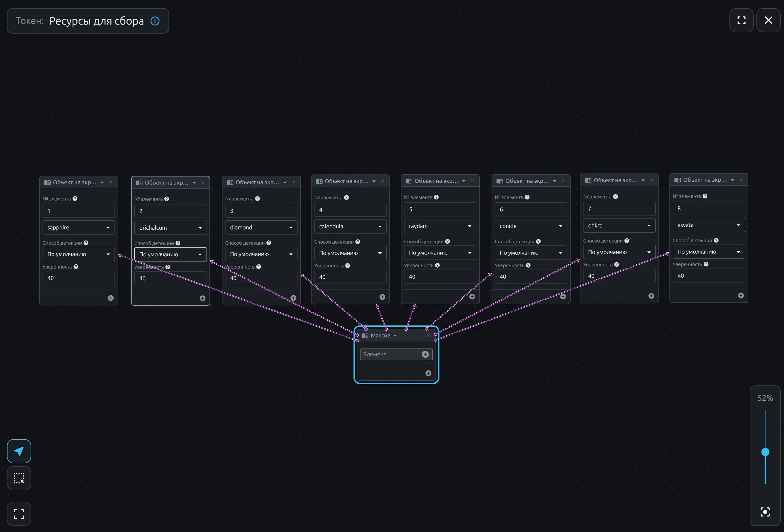
Task: Click the token title Ресурсы для сбора
Action: pyautogui.click(x=97, y=21)
